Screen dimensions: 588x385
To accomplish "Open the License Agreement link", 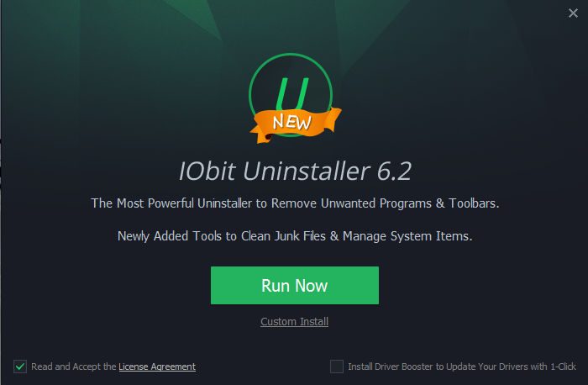I will [157, 367].
